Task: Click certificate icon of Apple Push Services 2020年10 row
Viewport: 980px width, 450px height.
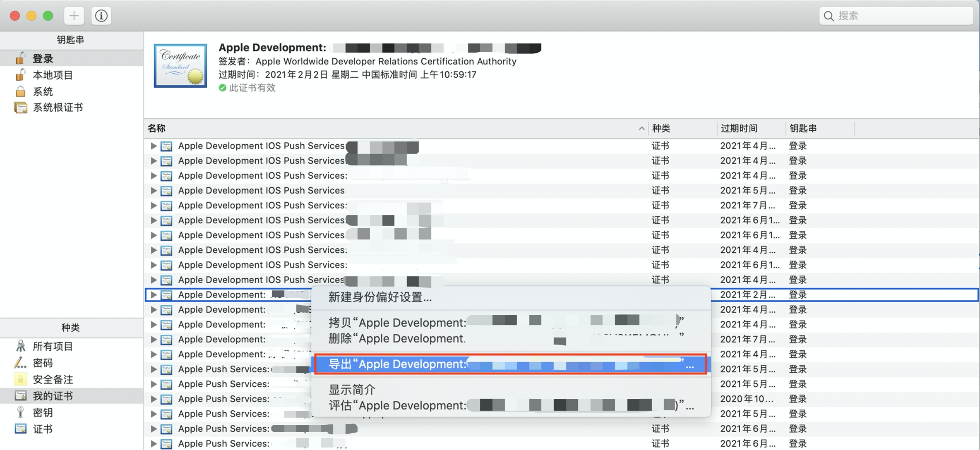Action: coord(166,399)
